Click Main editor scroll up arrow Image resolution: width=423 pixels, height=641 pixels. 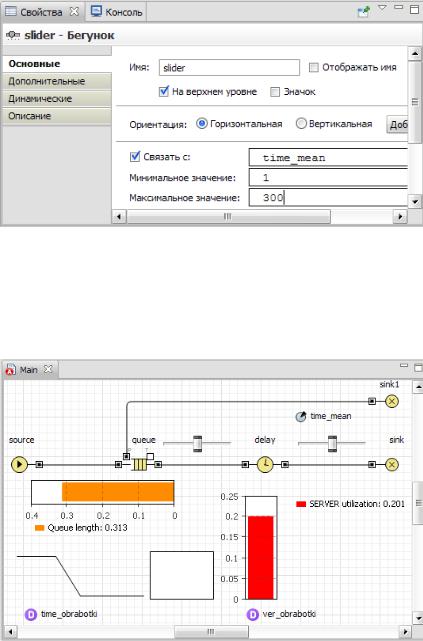click(x=418, y=386)
